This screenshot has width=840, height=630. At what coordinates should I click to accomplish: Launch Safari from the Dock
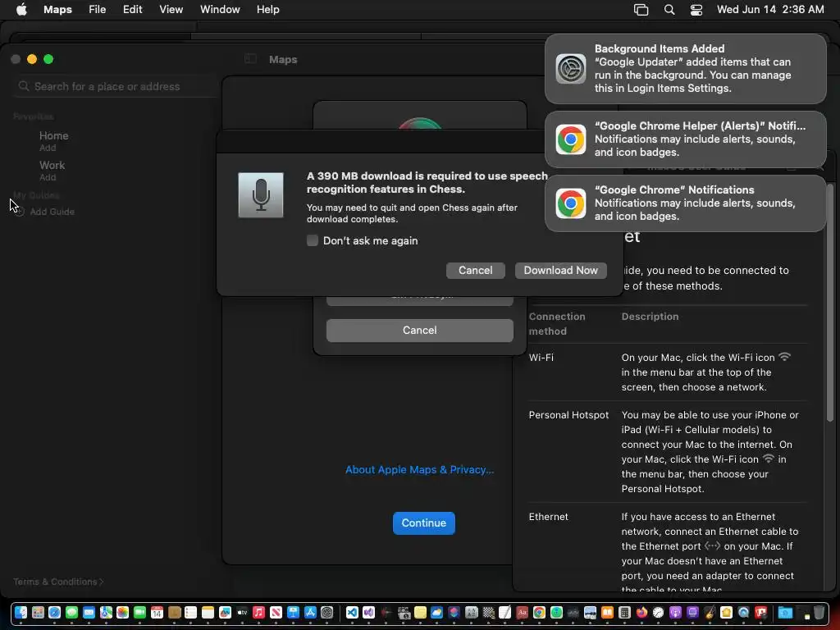click(55, 612)
